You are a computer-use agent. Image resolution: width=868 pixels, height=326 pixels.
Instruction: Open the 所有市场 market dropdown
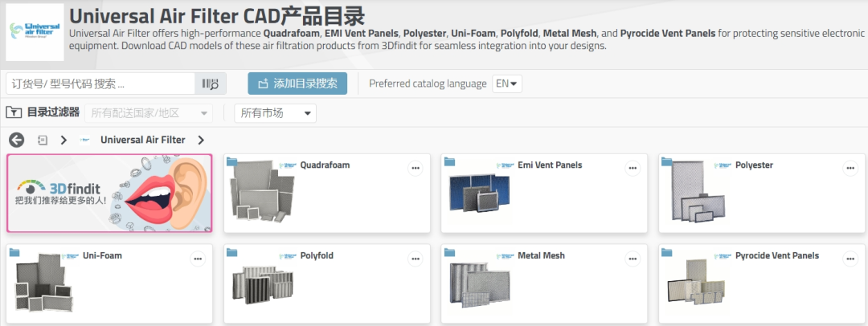point(275,113)
